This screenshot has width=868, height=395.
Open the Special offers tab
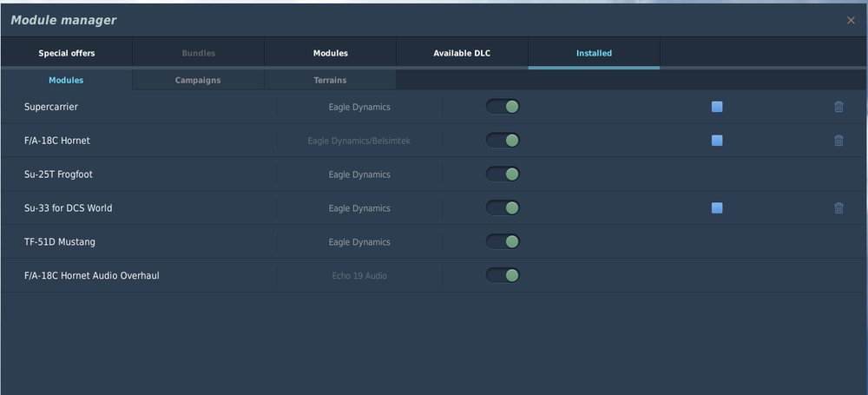tap(67, 53)
